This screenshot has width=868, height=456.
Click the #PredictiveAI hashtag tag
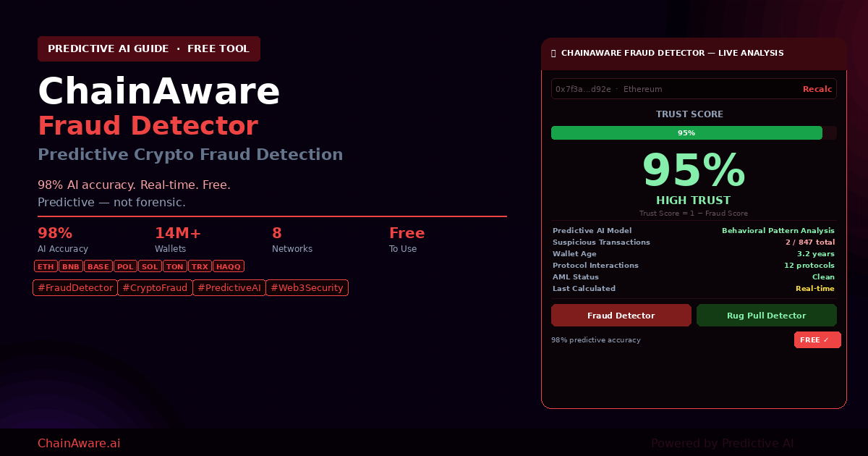229,288
